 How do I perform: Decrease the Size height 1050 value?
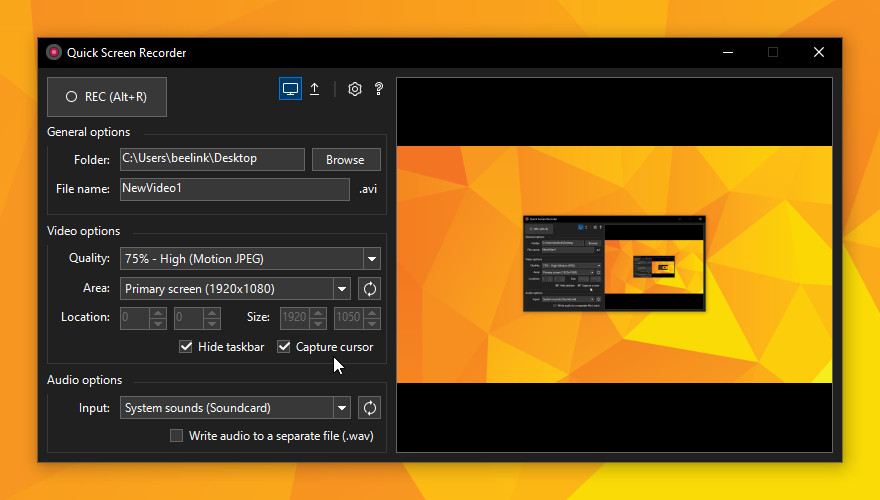[372, 323]
